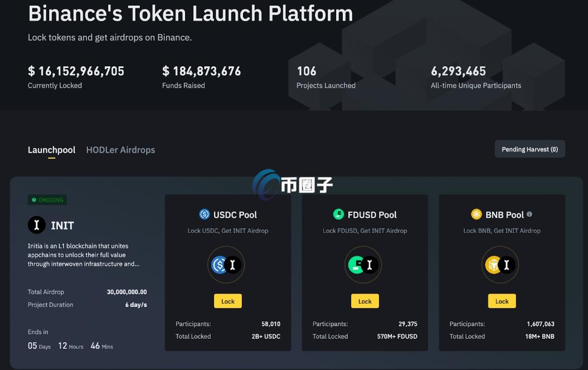The height and width of the screenshot is (370, 588).
Task: Click the INIT token logo icon
Action: coord(36,225)
